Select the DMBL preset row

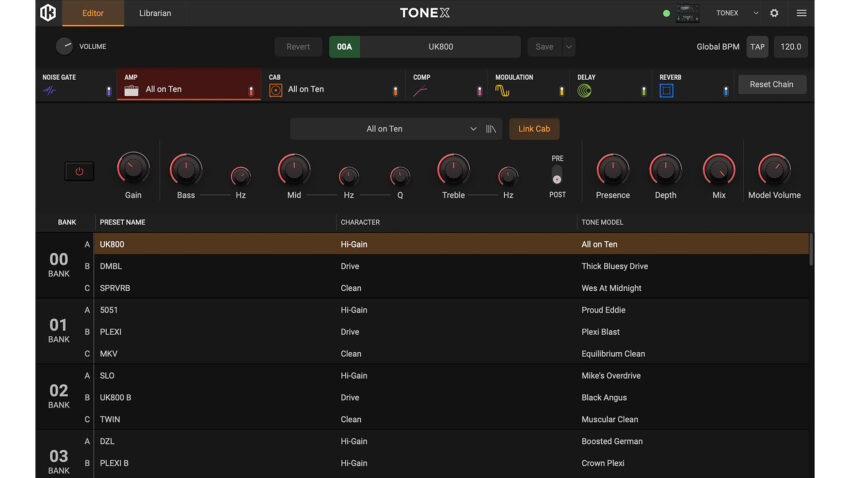click(x=452, y=266)
